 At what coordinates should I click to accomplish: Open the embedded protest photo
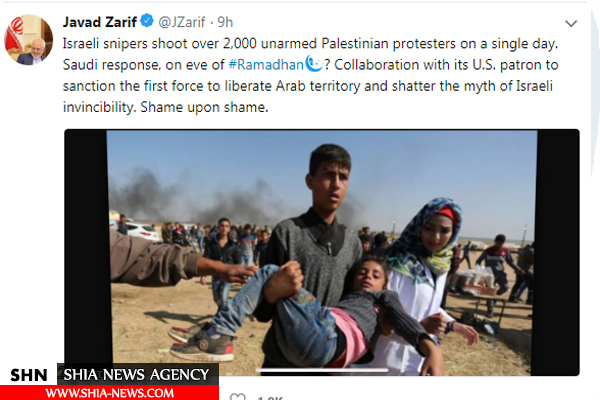[322, 253]
